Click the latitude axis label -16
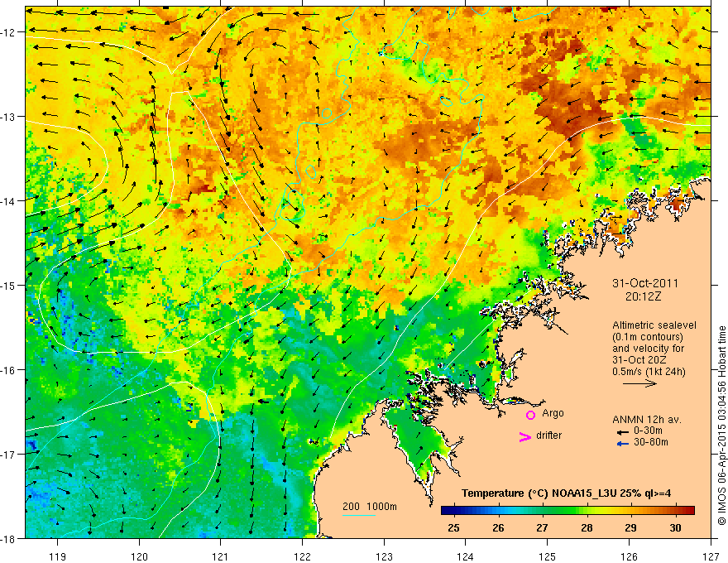The image size is (728, 563). (x=8, y=370)
